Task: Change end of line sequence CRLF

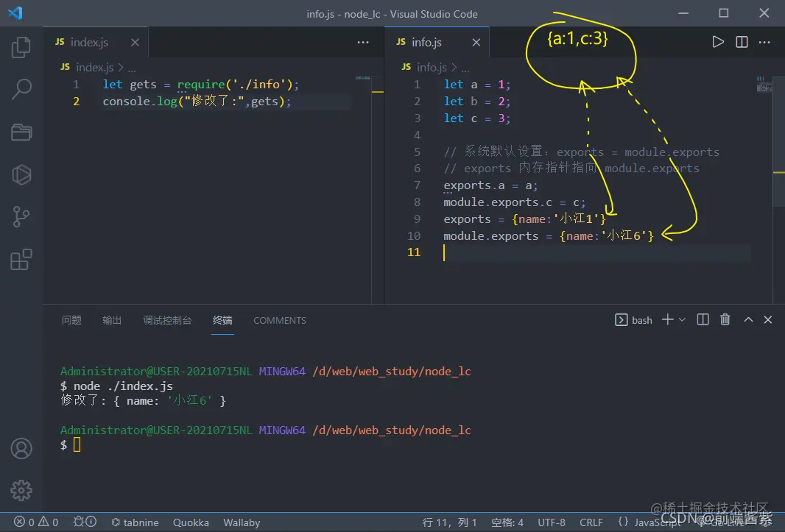Action: (x=591, y=522)
